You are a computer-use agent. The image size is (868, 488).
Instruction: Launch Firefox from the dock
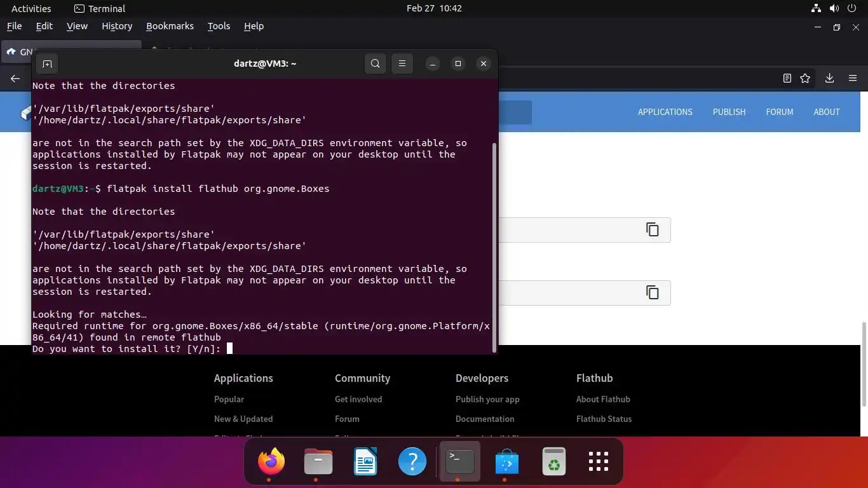pyautogui.click(x=271, y=461)
